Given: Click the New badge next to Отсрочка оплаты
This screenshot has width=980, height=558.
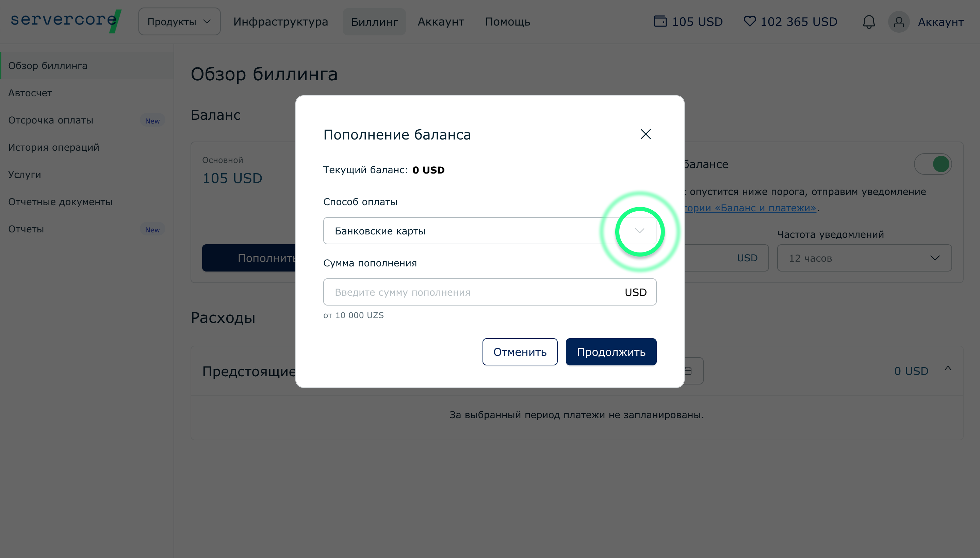Looking at the screenshot, I should point(152,121).
